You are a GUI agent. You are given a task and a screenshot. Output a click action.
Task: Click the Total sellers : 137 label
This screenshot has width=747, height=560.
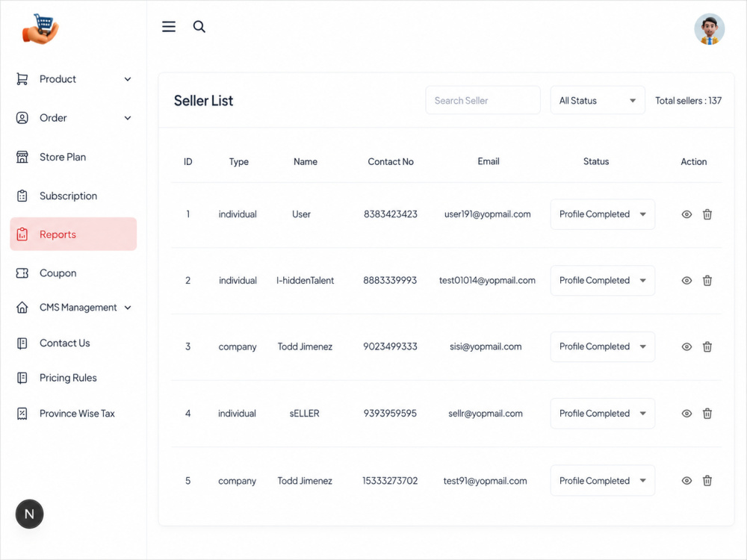(689, 101)
